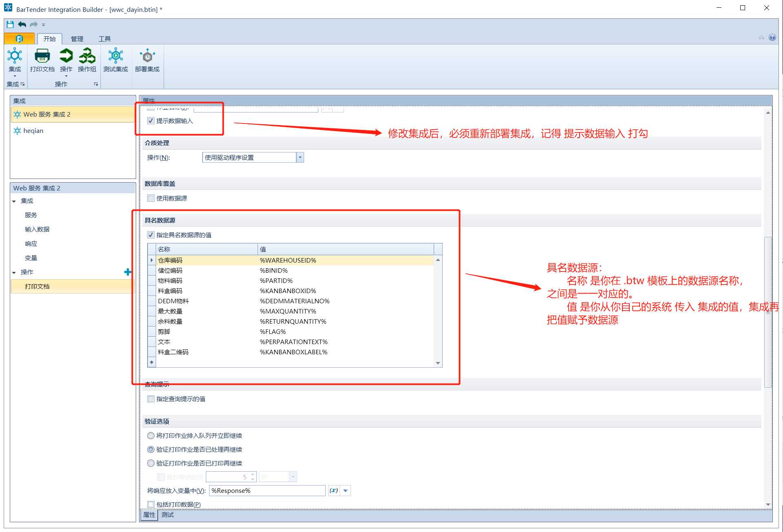
Task: Click the %MAXQUANTITY% value cell
Action: click(x=346, y=311)
